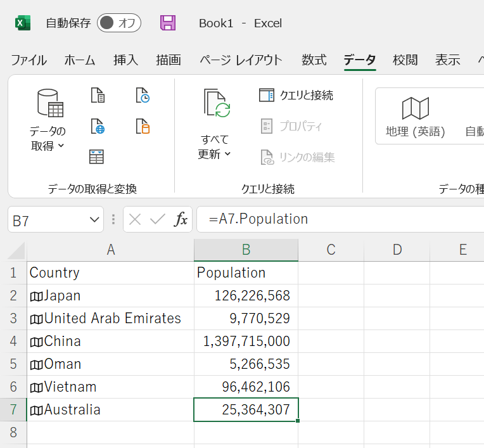The height and width of the screenshot is (448, 484).
Task: Expand the すべて更新 dropdown arrow
Action: [228, 153]
